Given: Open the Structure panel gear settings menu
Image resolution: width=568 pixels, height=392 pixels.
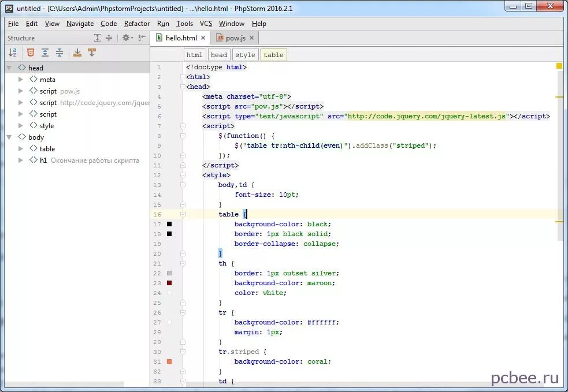Looking at the screenshot, I should 128,38.
